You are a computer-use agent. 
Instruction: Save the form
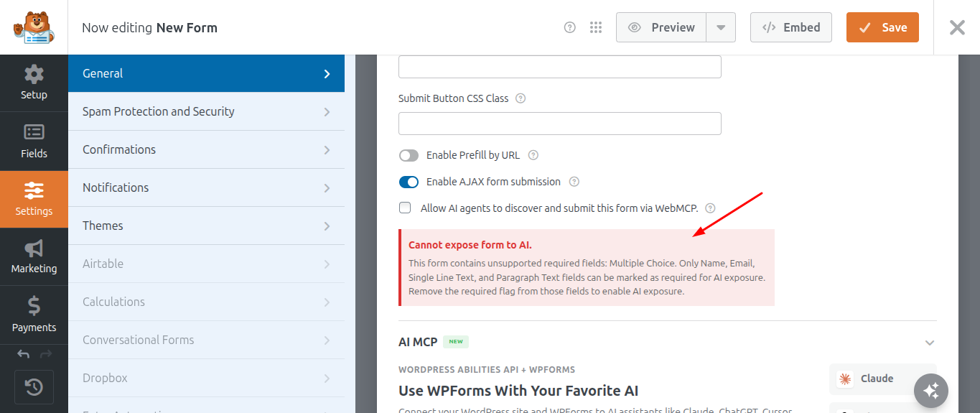pyautogui.click(x=882, y=27)
